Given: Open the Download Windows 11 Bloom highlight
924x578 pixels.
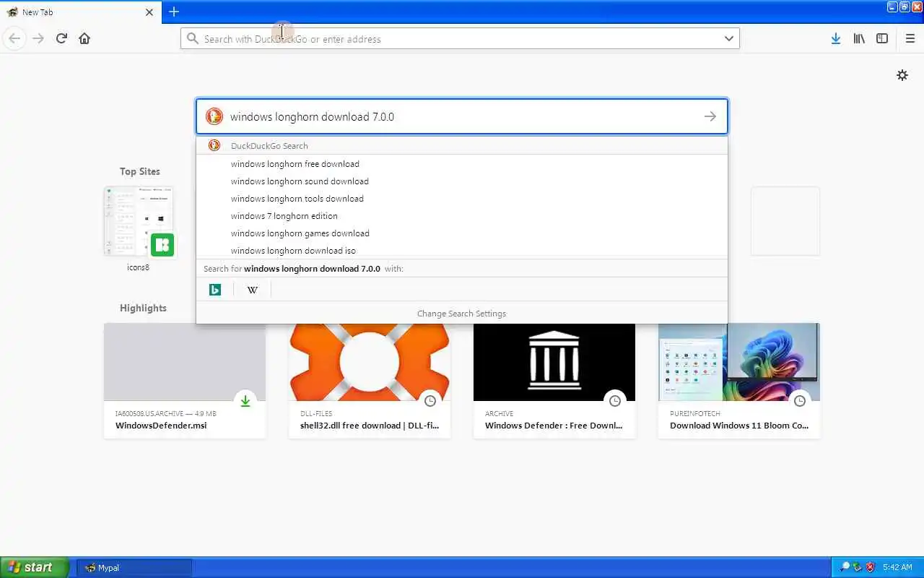Looking at the screenshot, I should (x=739, y=381).
